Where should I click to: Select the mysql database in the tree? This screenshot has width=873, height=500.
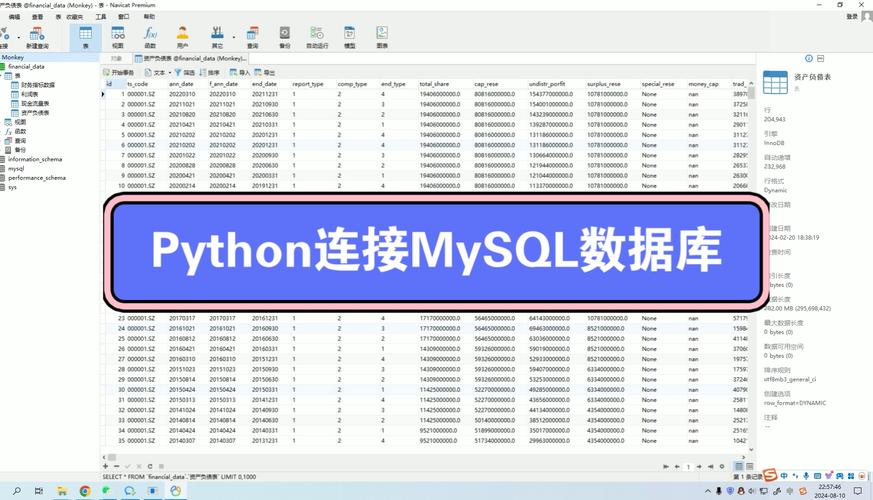(x=16, y=169)
